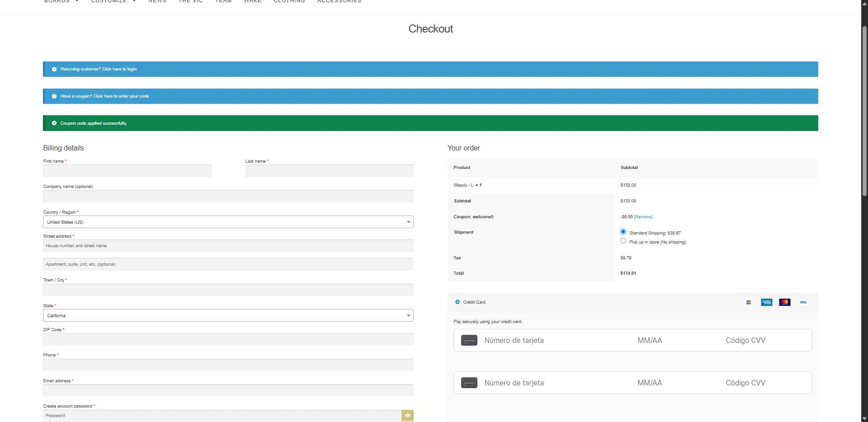This screenshot has height=422, width=868.
Task: Focus the Last name field
Action: [x=330, y=171]
